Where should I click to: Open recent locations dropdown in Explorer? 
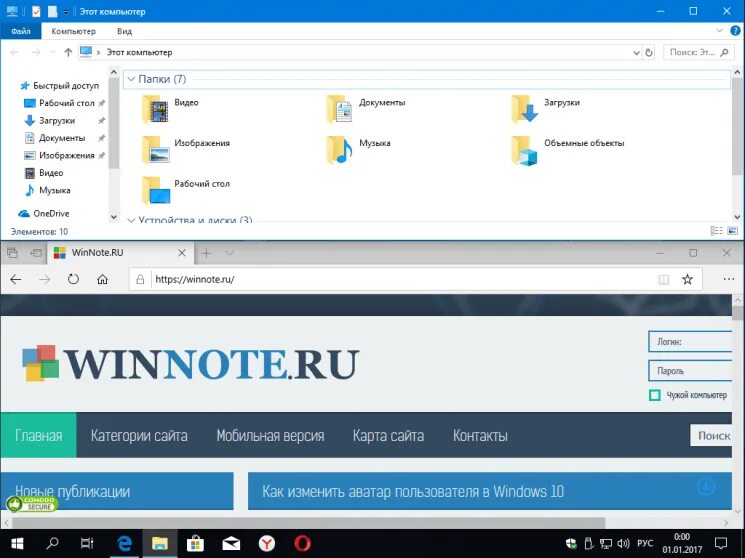(53, 52)
